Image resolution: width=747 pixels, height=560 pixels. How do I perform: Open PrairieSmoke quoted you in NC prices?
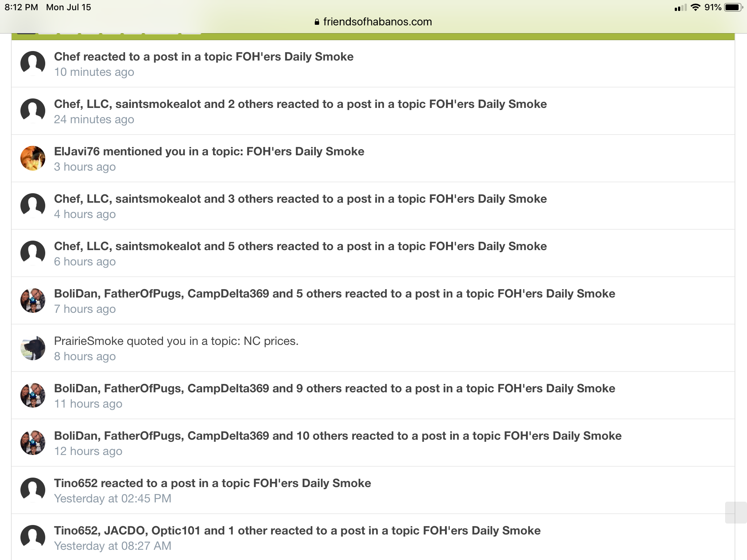click(373, 348)
